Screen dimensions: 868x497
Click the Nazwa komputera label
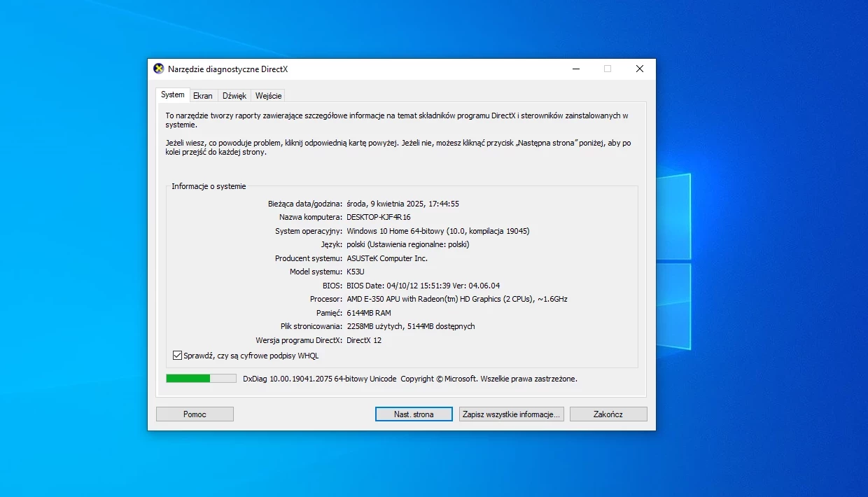(x=311, y=217)
